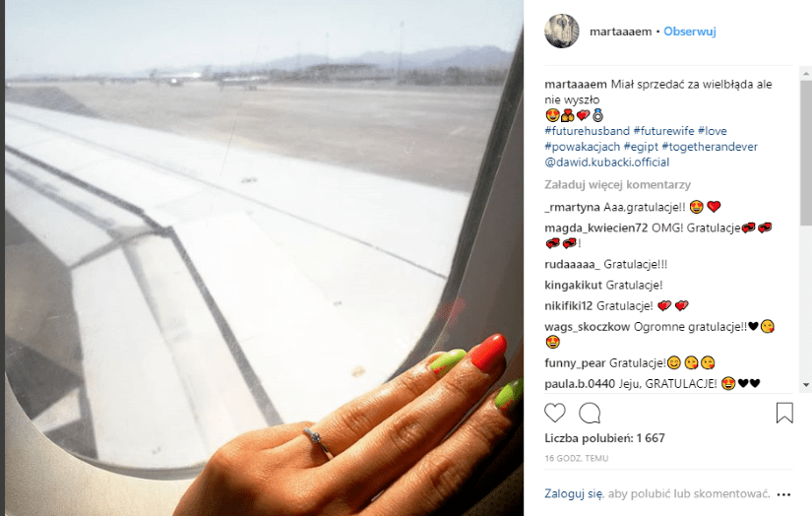Open commenter wags_skoczkow profile
The width and height of the screenshot is (812, 516).
click(x=588, y=327)
